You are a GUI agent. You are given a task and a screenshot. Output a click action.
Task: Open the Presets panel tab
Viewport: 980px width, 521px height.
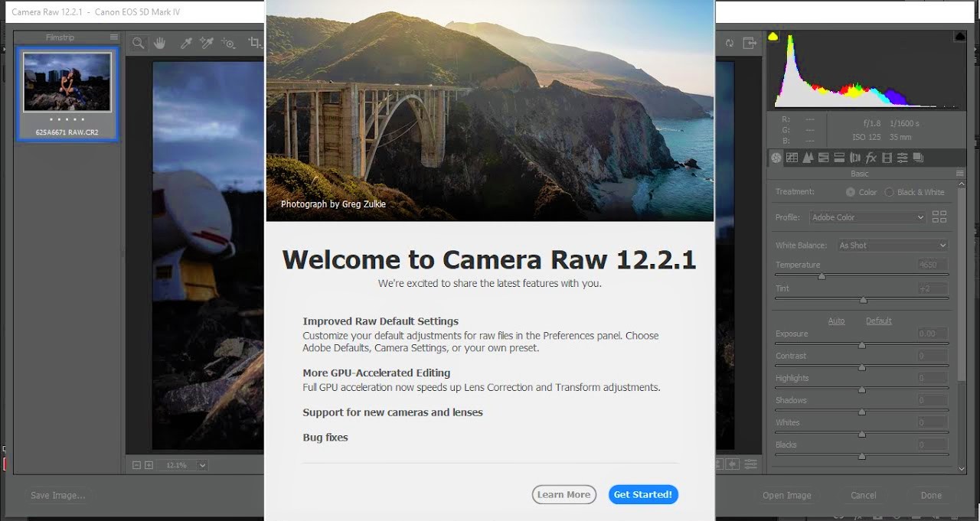click(903, 158)
